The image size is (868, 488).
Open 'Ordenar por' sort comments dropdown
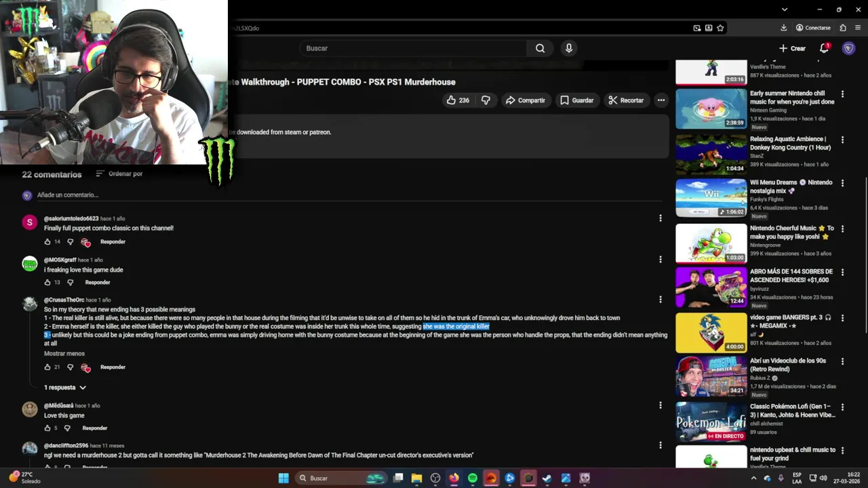[119, 174]
